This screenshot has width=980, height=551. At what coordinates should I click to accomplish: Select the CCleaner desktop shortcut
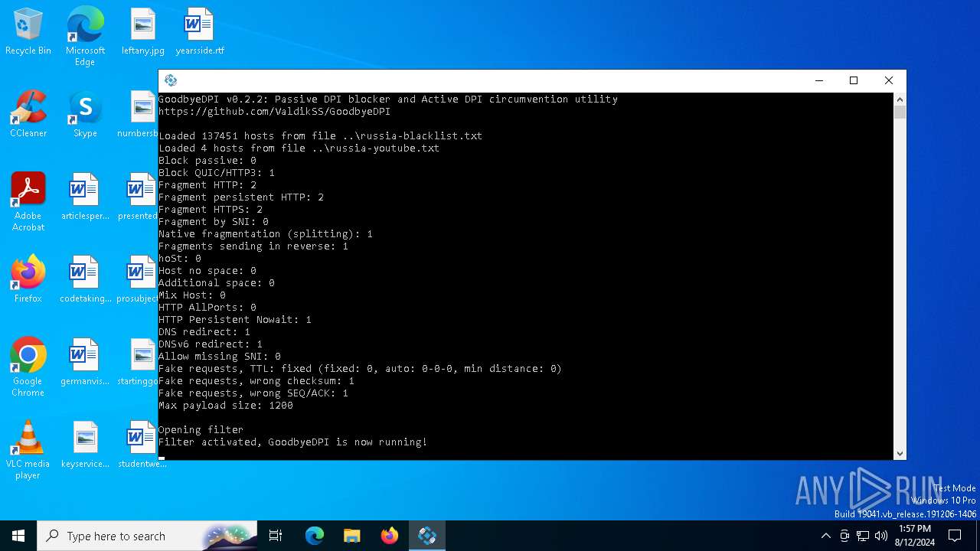[x=28, y=115]
